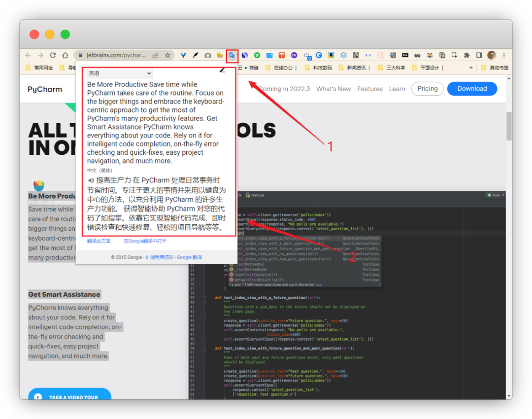Click the green circle extension icon
This screenshot has width=532, height=419.
coord(257,55)
